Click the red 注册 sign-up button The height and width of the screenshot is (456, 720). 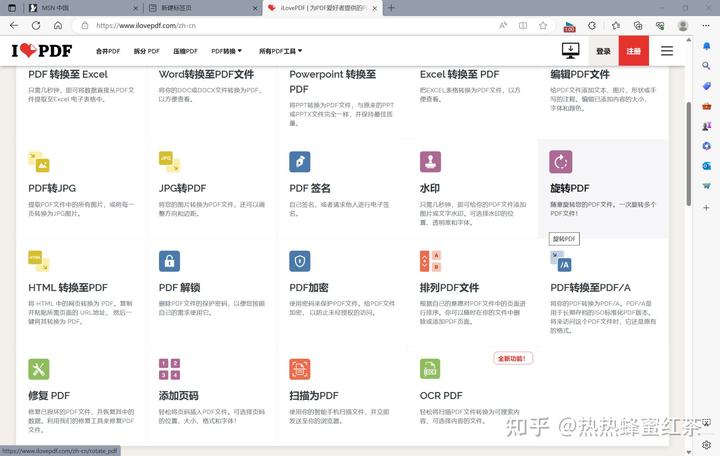click(634, 51)
